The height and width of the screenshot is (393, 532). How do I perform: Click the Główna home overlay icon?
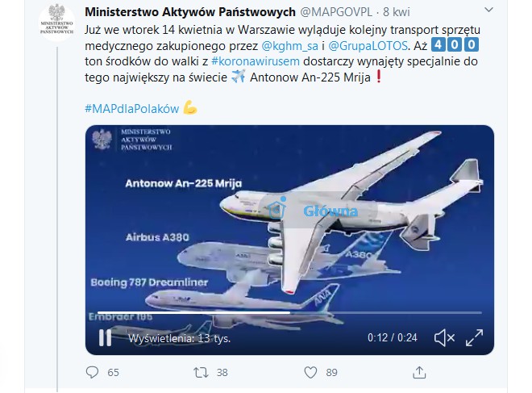276,208
